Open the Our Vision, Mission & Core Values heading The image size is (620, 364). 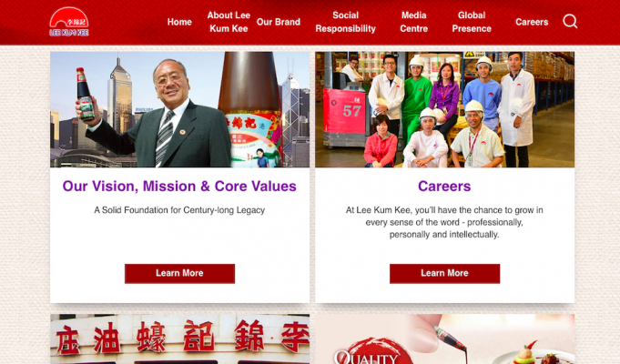(x=179, y=187)
